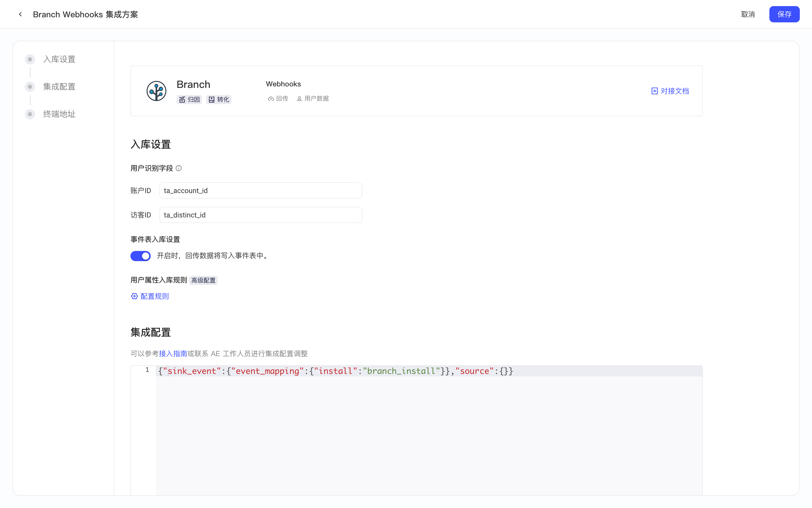Open the 接入指南 link
Screen dimensions: 812x508
click(x=173, y=354)
